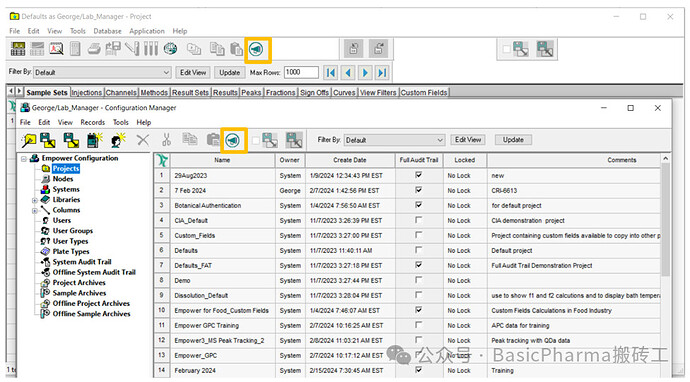Expand the Columns tree node
Viewport: 690px width, 382px height.
pos(35,211)
